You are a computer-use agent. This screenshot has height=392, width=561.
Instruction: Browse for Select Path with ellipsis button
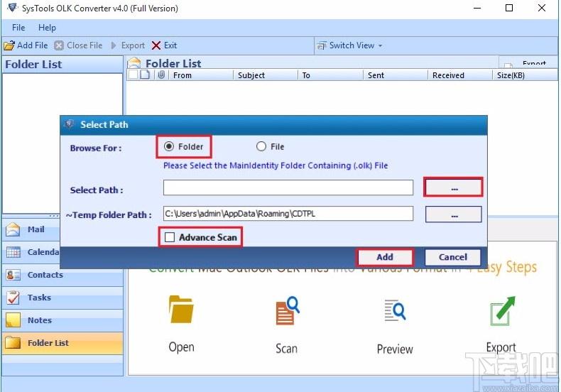coord(454,187)
